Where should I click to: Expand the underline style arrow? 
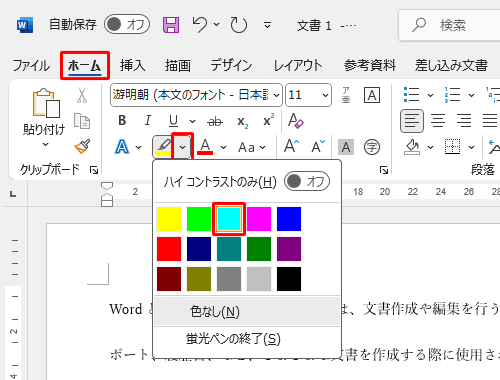coord(192,121)
